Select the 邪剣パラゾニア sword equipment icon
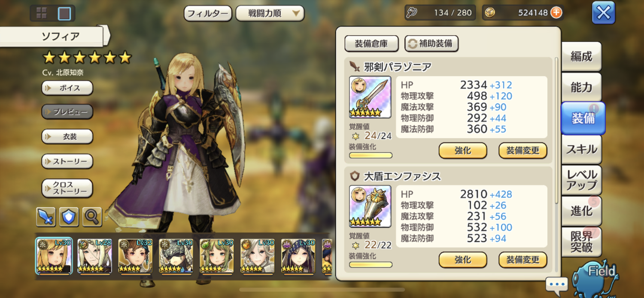The width and height of the screenshot is (644, 298). click(x=370, y=97)
